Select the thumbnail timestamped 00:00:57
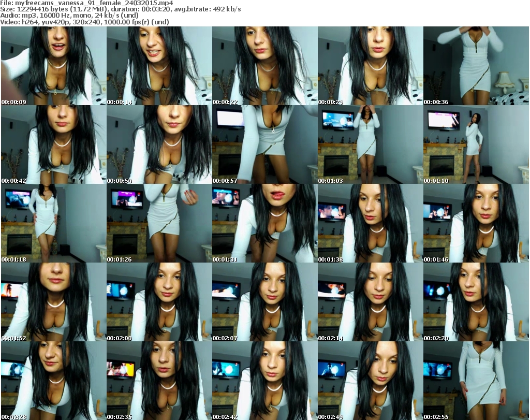The image size is (530, 420). [x=264, y=144]
